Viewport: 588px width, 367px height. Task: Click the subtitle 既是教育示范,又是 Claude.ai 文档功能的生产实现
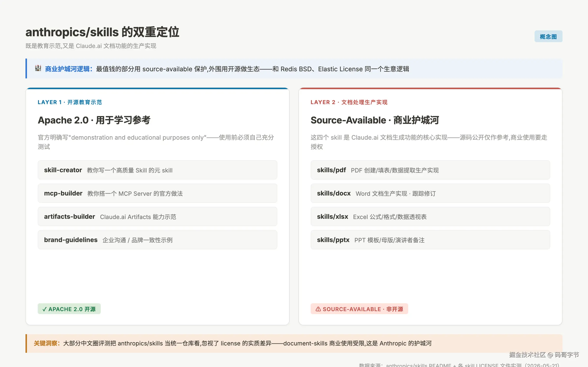coord(91,46)
